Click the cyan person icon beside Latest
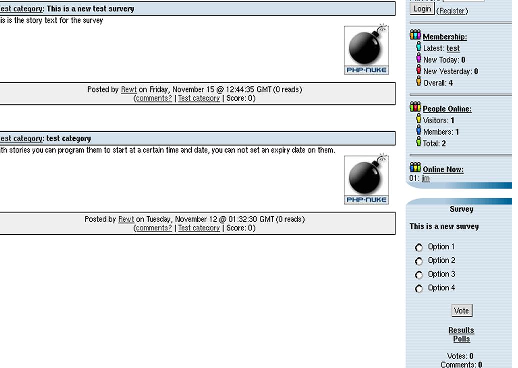This screenshot has width=518, height=368. pyautogui.click(x=419, y=47)
